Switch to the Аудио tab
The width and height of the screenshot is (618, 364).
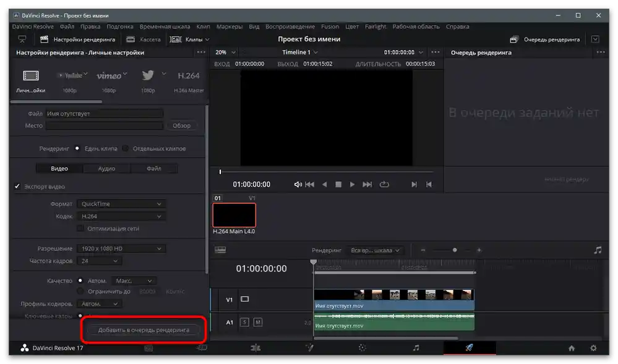pos(106,168)
